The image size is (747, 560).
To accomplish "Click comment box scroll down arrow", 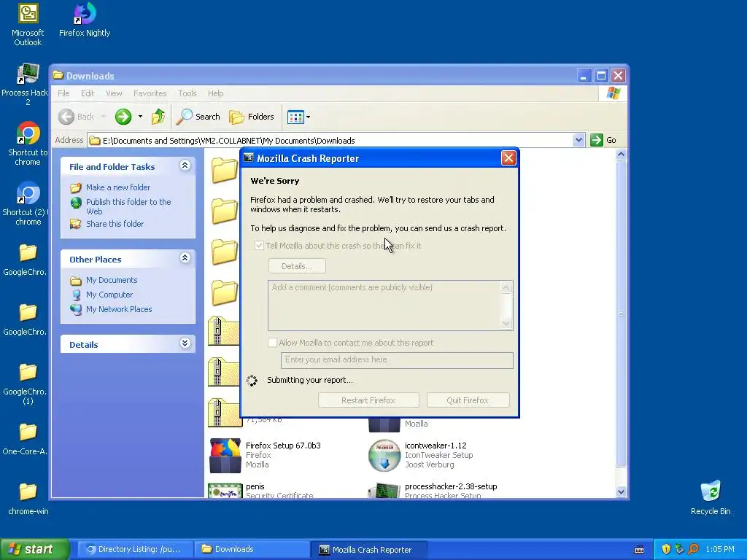I will (x=506, y=324).
